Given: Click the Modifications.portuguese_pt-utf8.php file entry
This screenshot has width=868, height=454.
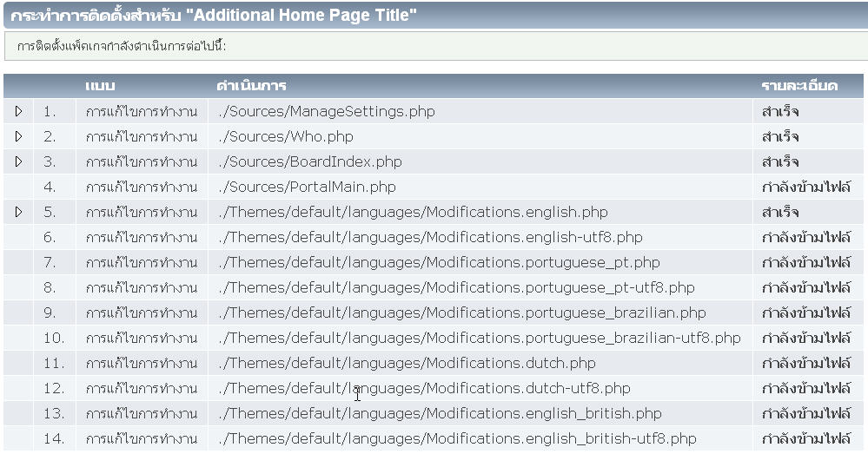Looking at the screenshot, I should pyautogui.click(x=457, y=287).
